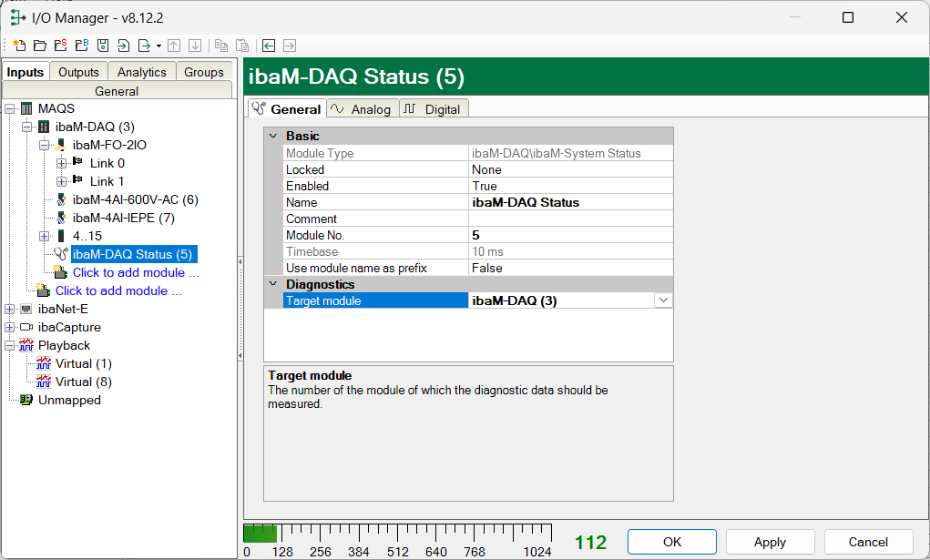
Task: Click the open folder toolbar icon
Action: coord(39,46)
